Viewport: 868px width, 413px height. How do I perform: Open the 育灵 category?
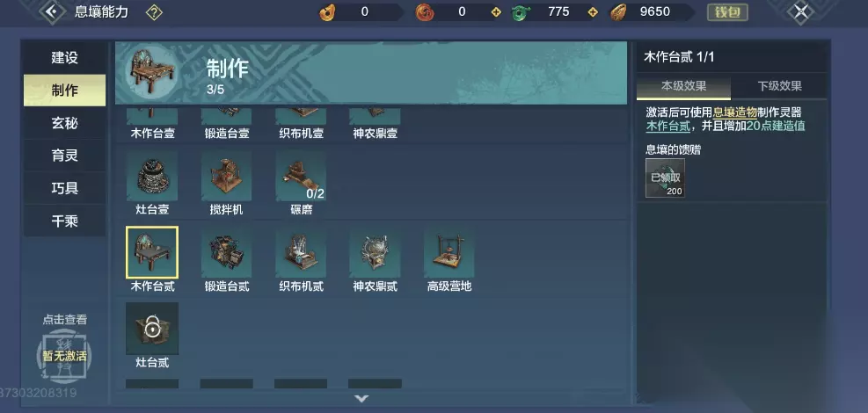(65, 156)
